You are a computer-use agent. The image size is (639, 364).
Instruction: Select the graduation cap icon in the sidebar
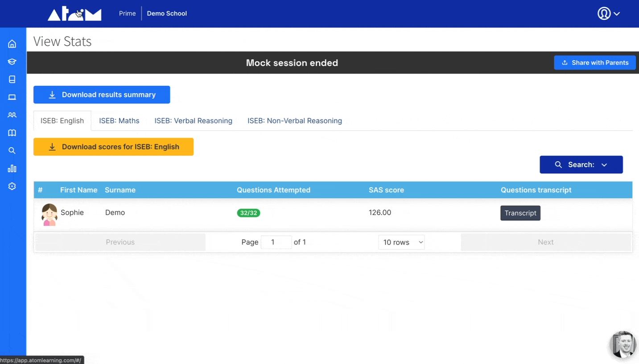[x=12, y=61]
